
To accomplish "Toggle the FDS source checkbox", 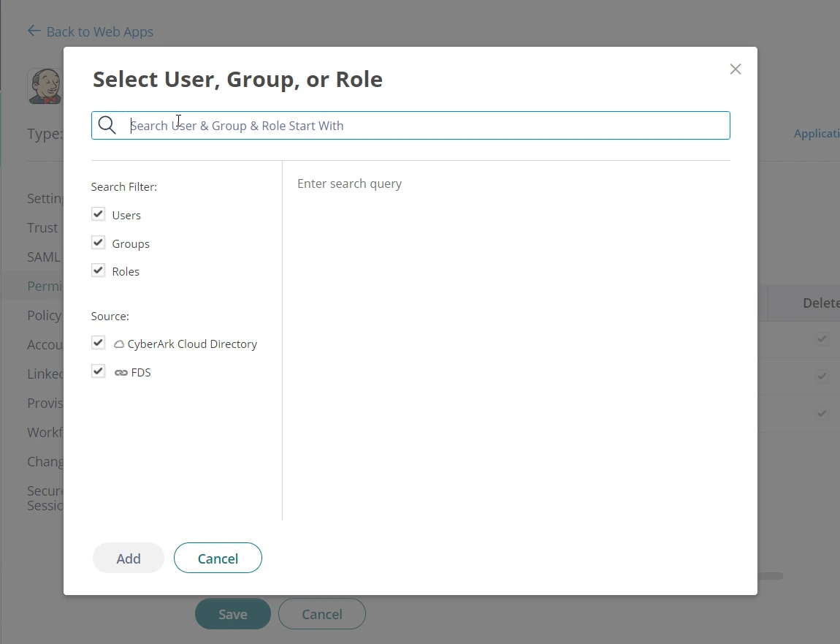I will click(x=98, y=371).
